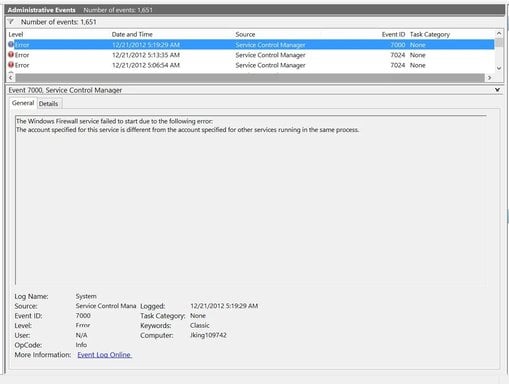The image size is (509, 384).
Task: Click the horizontal scrollbar left arrow
Action: point(10,78)
